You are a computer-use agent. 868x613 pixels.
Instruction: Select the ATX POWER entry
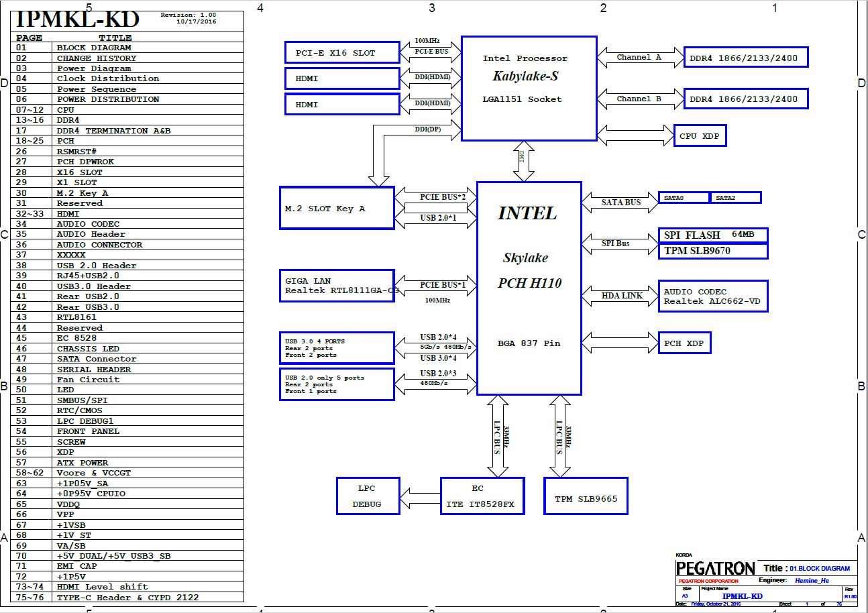click(x=127, y=463)
